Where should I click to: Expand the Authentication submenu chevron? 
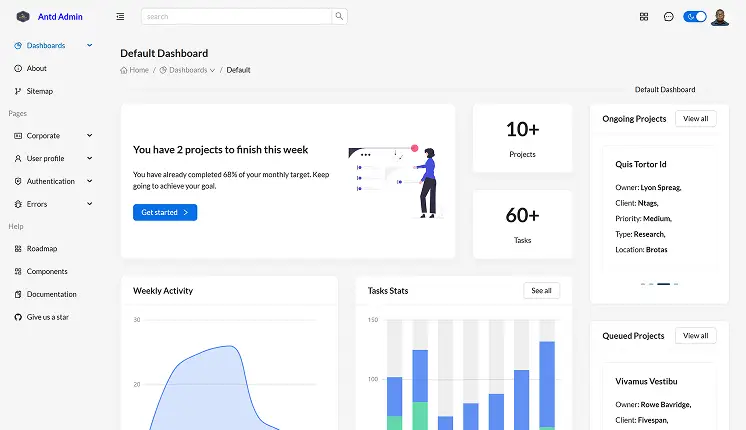tap(89, 181)
